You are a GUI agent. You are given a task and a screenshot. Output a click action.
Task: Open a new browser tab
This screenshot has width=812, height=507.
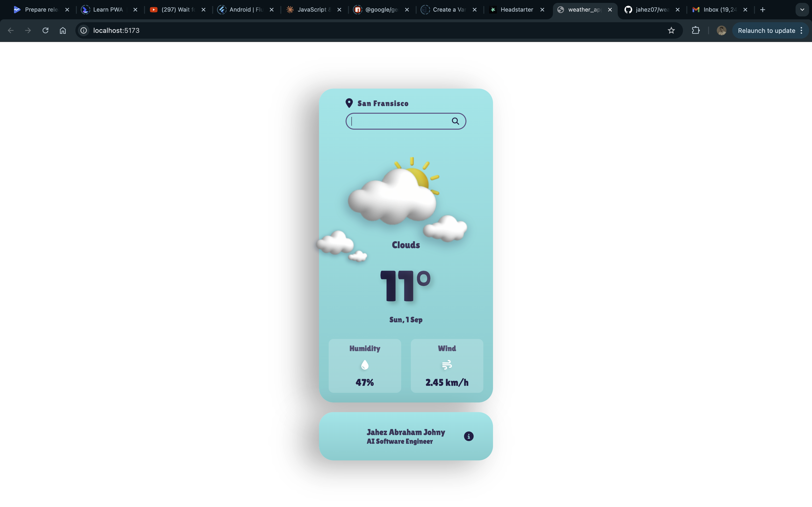click(763, 10)
